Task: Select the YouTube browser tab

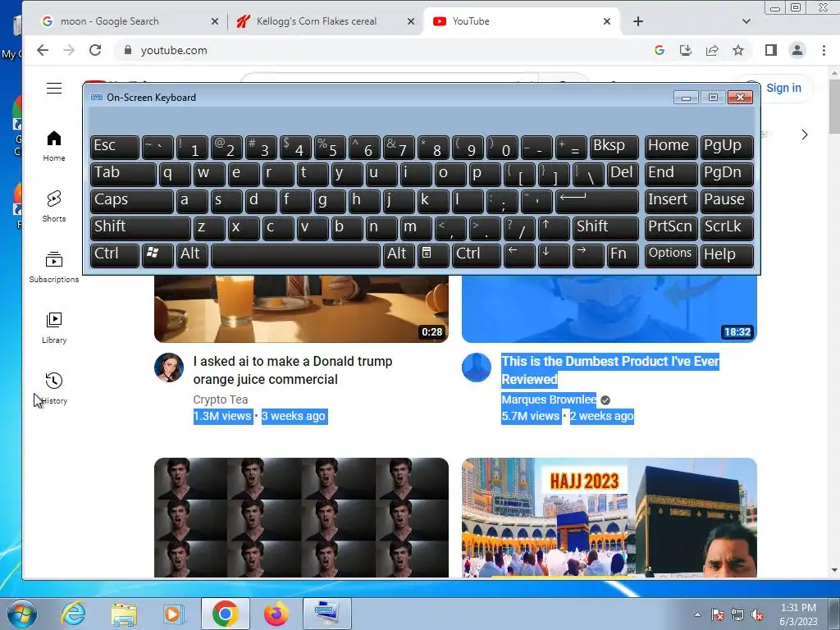Action: click(521, 21)
